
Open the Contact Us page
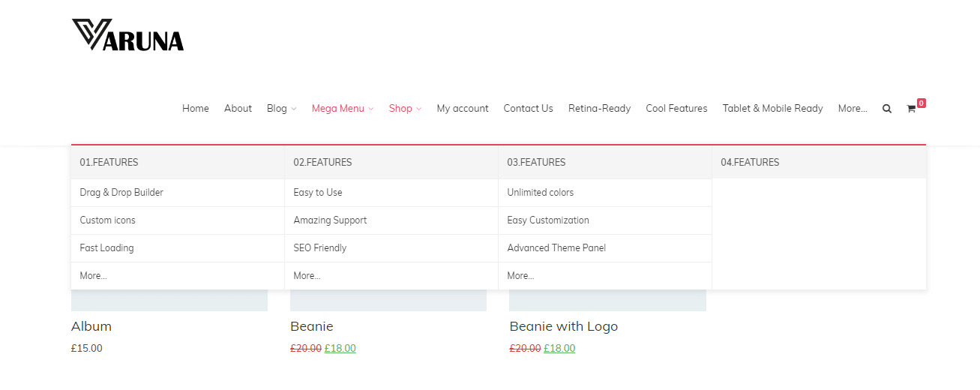[528, 109]
